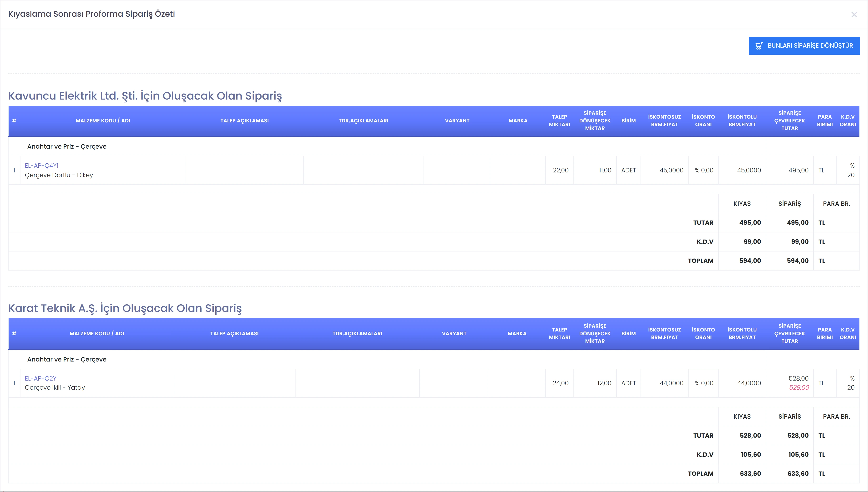Click VARYANT header in Karat table
868x492 pixels.
(x=454, y=334)
